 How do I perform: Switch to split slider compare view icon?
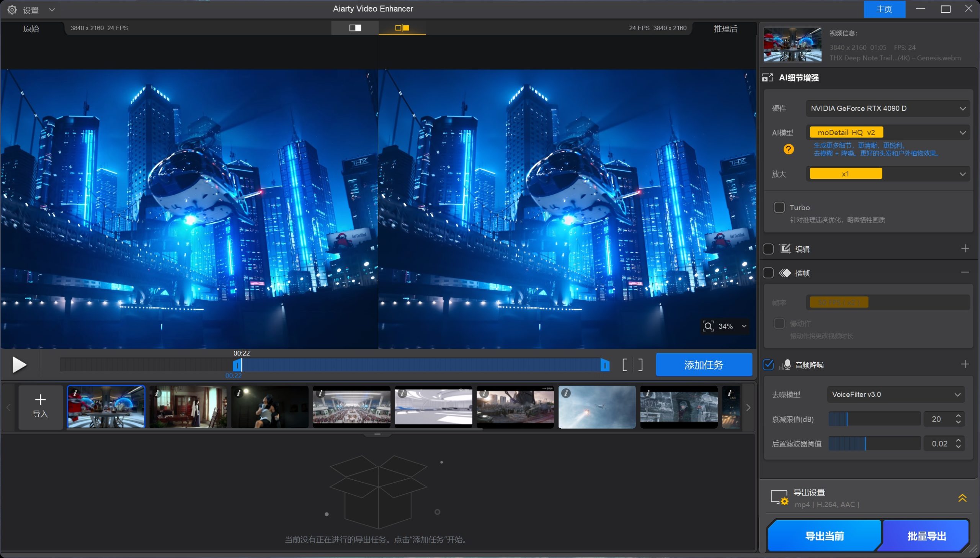[x=355, y=28]
